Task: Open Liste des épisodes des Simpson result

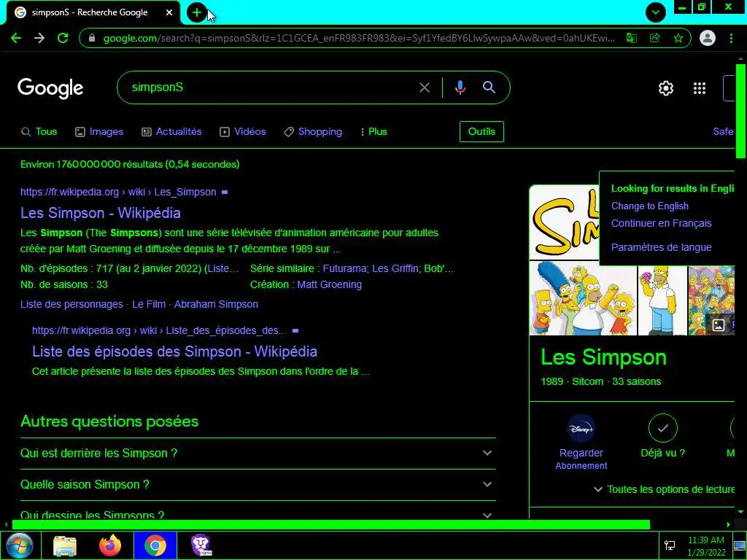Action: point(174,351)
